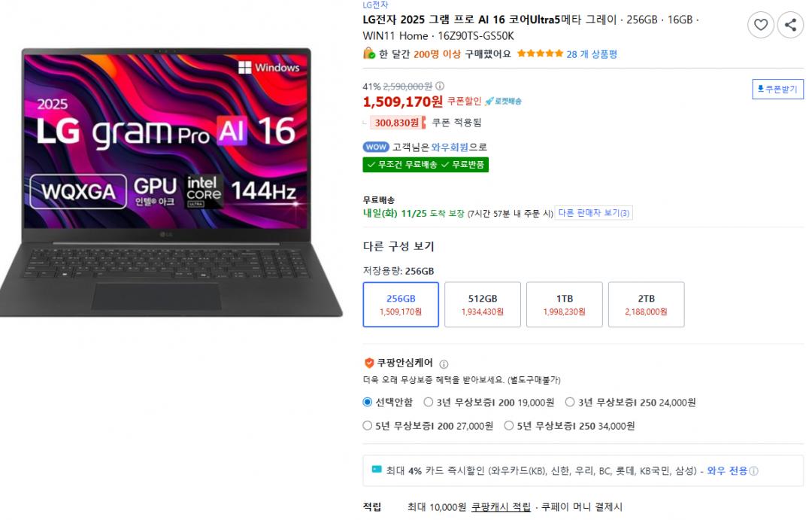Screen dimensions: 812x520
Task: Choose the 2TB storage option
Action: [x=647, y=305]
